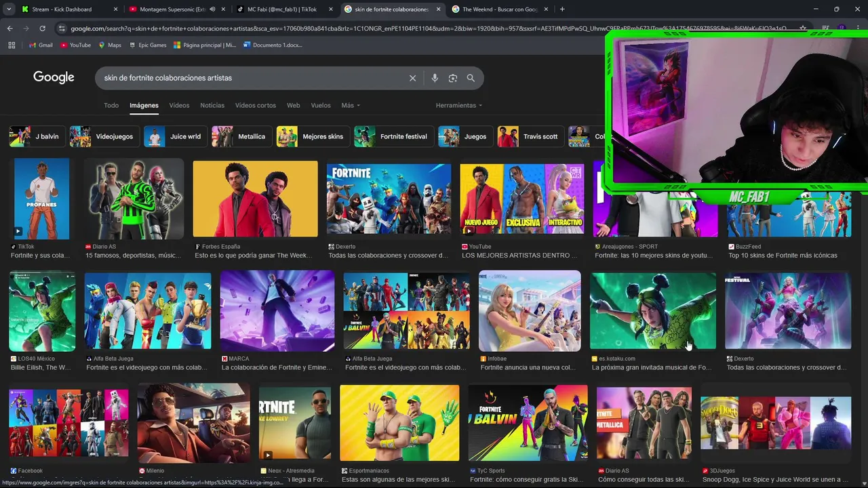Select the Vuelos search filter
The image size is (868, 488).
tap(321, 105)
